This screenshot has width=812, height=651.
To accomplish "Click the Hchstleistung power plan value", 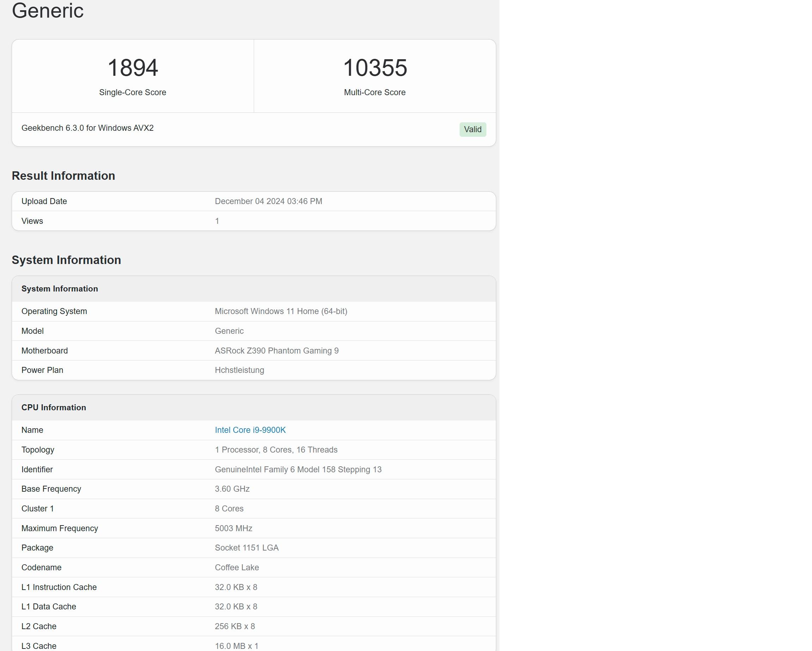I will point(239,370).
